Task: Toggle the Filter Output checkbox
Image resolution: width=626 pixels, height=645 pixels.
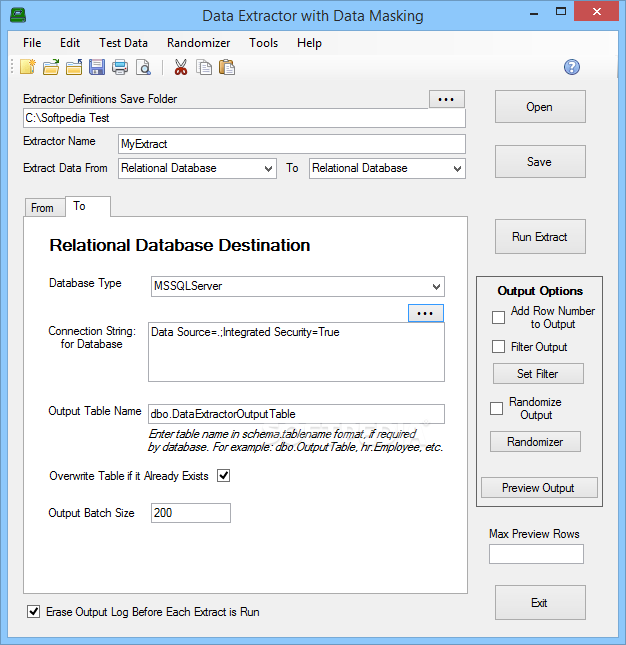Action: (x=498, y=346)
